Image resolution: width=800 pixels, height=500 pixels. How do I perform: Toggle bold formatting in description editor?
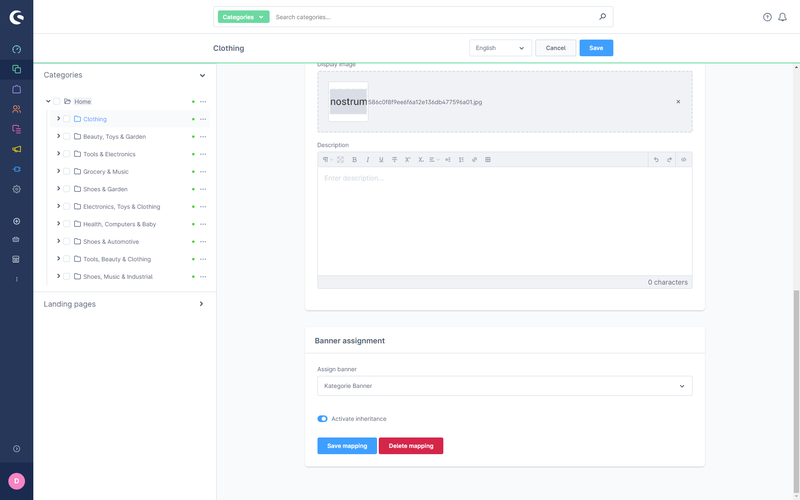[354, 159]
